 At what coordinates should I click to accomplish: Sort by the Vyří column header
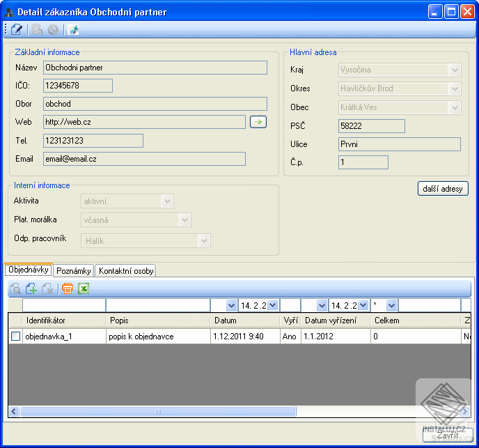pyautogui.click(x=290, y=320)
